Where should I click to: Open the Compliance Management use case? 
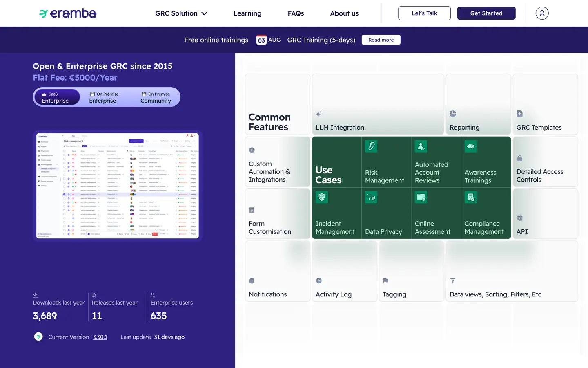point(486,213)
